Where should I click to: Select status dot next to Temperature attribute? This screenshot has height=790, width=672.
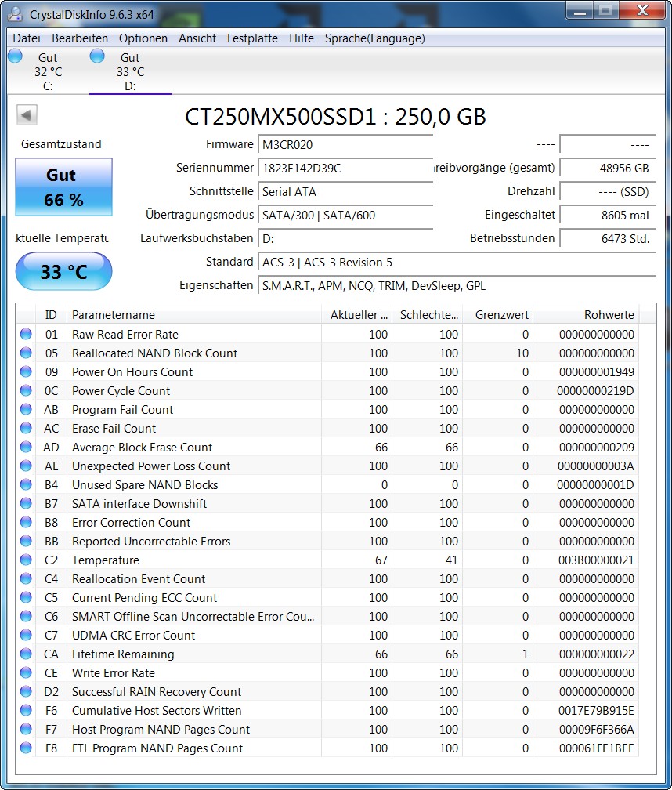pos(25,560)
